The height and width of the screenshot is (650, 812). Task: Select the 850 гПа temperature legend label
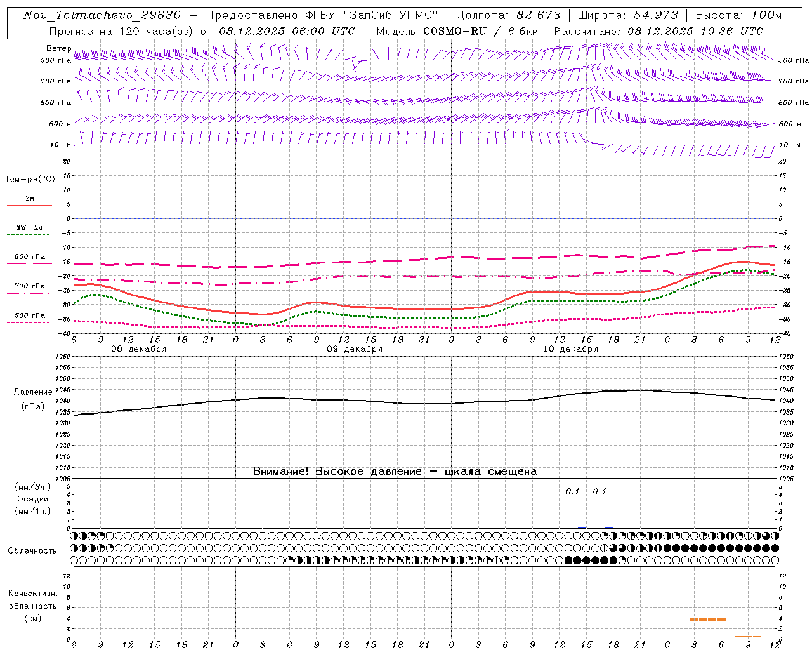(x=30, y=257)
